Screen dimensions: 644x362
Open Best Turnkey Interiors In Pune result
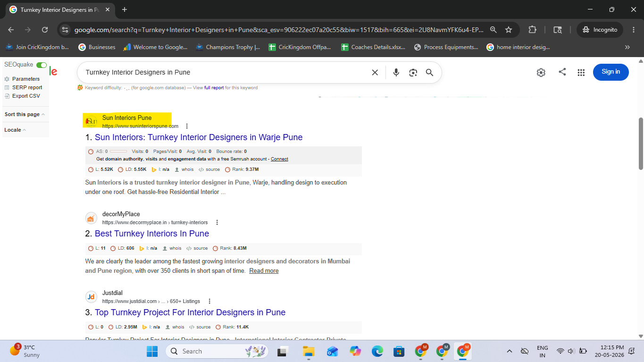coord(152,234)
